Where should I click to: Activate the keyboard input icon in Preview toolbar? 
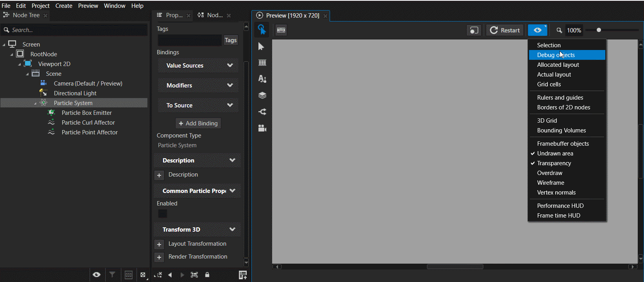click(x=281, y=30)
